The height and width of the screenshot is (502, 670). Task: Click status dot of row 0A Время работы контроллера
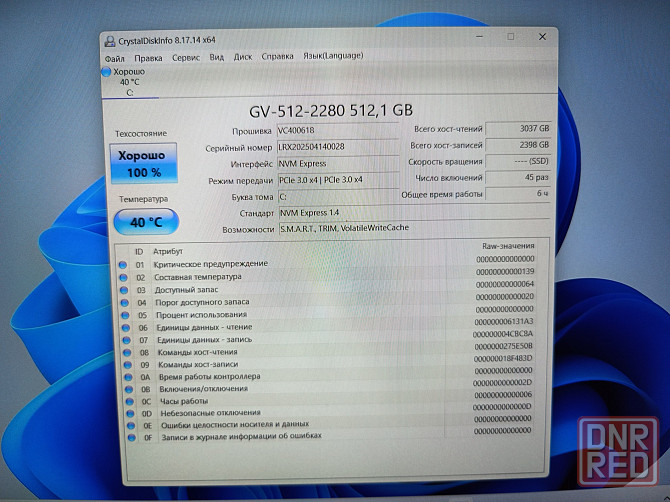tap(128, 377)
